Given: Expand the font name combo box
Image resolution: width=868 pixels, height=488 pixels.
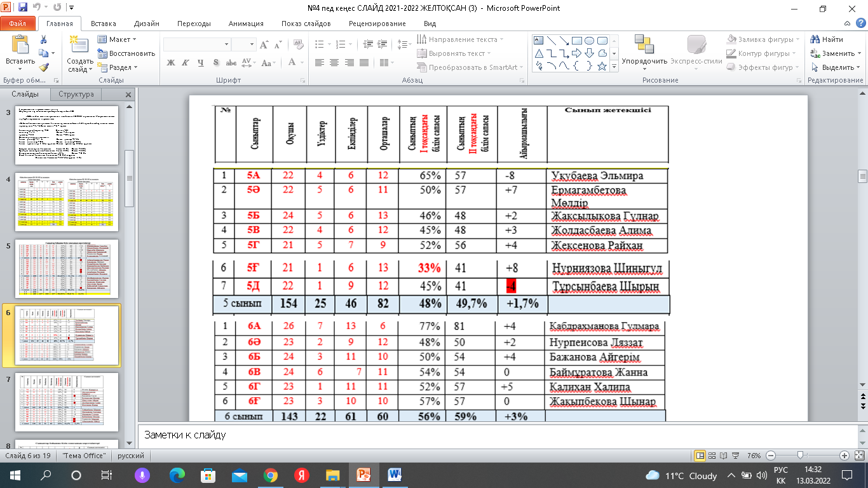Looking at the screenshot, I should coord(226,44).
